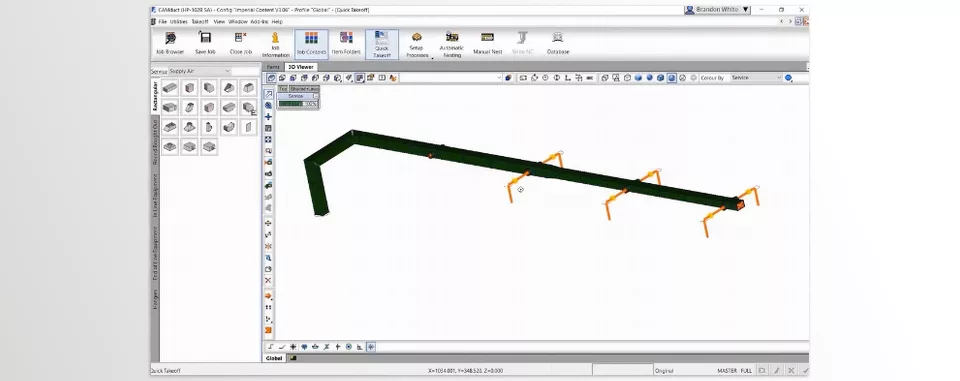Open the Add-Ins menu
The width and height of the screenshot is (960, 381).
click(x=260, y=21)
